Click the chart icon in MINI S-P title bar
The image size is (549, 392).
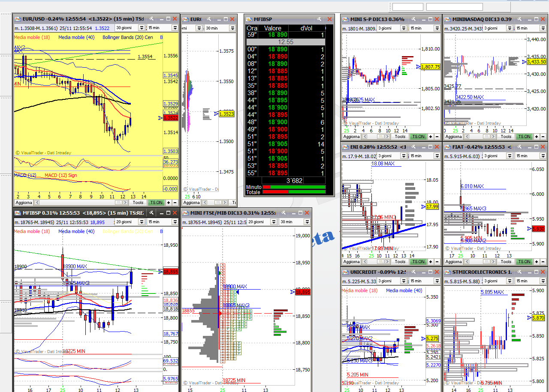[x=345, y=19]
